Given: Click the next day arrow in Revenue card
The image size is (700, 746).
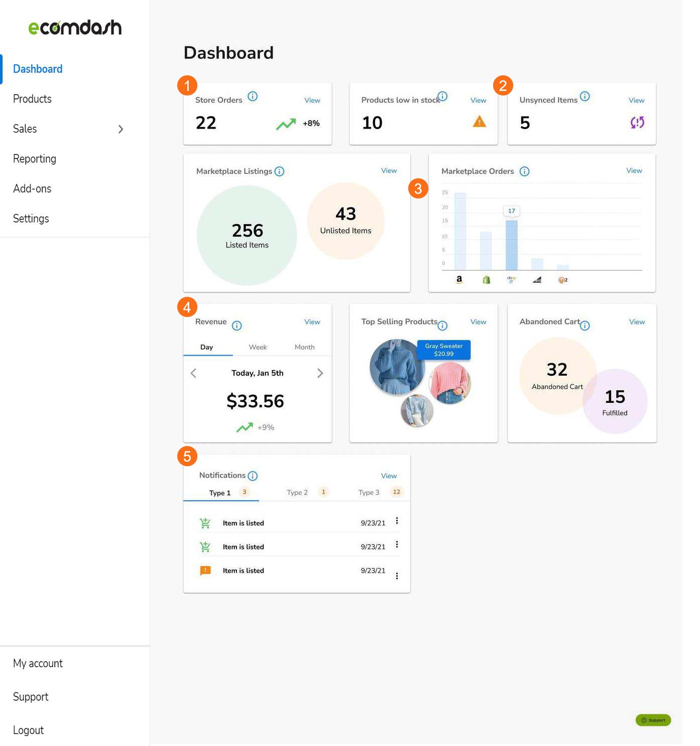Looking at the screenshot, I should [320, 373].
